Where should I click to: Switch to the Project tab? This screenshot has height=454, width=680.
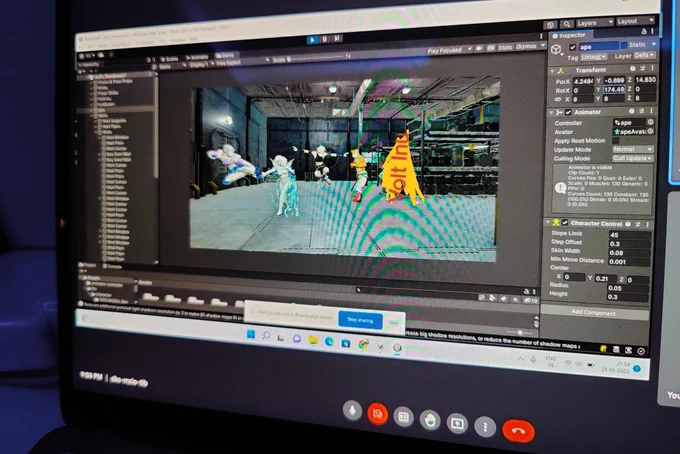coord(88,265)
